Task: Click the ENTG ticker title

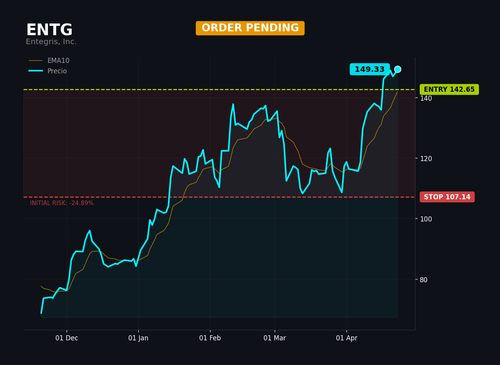Action: click(49, 30)
